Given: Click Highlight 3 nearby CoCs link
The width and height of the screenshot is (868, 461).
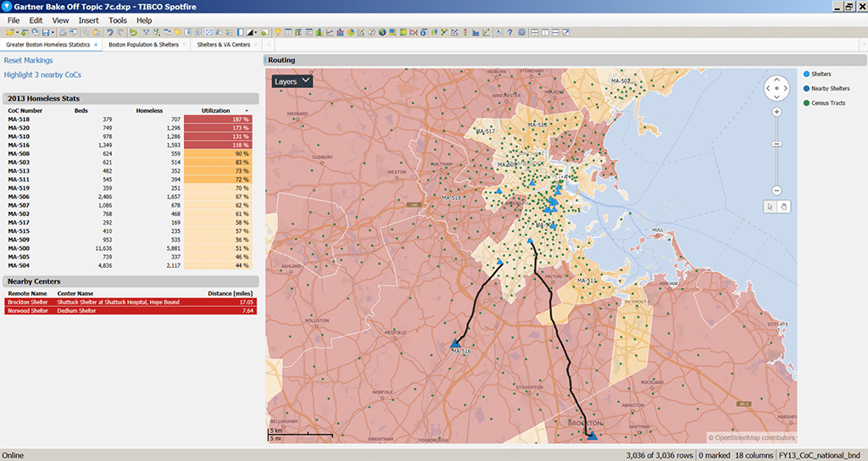Looking at the screenshot, I should tap(42, 75).
